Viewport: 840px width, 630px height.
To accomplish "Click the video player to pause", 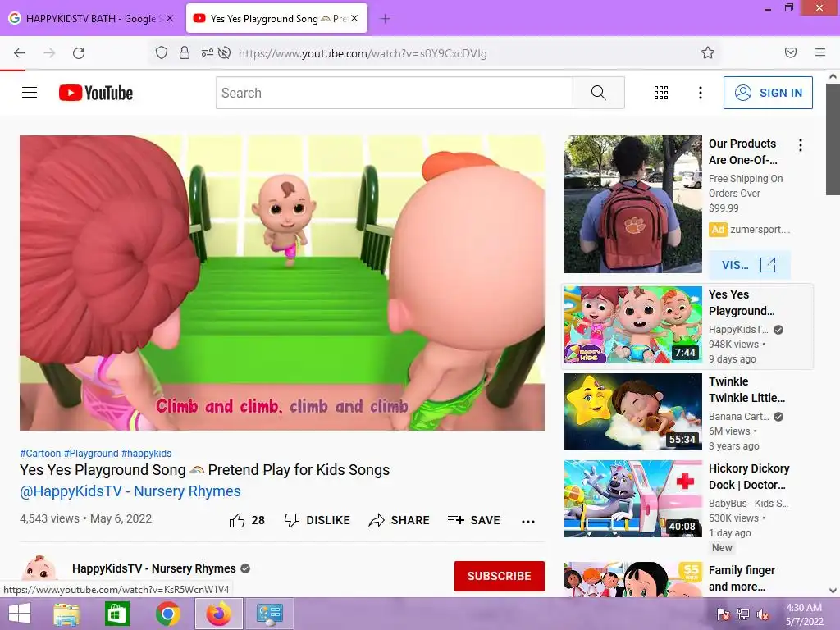I will [282, 283].
